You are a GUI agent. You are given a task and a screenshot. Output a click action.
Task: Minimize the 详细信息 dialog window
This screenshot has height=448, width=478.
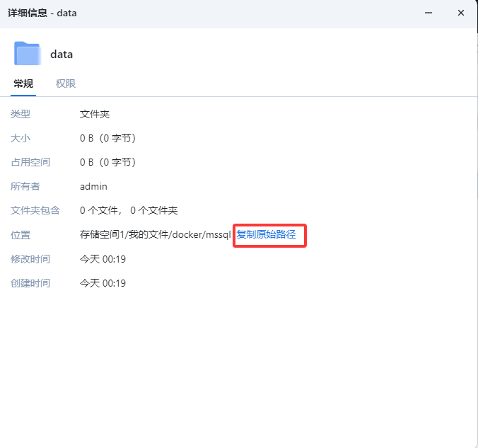429,13
